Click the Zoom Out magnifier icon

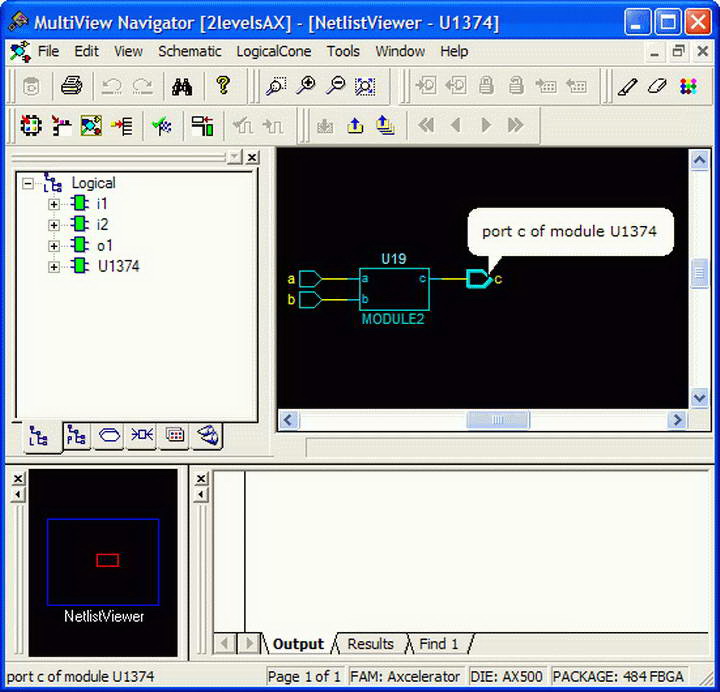click(335, 87)
